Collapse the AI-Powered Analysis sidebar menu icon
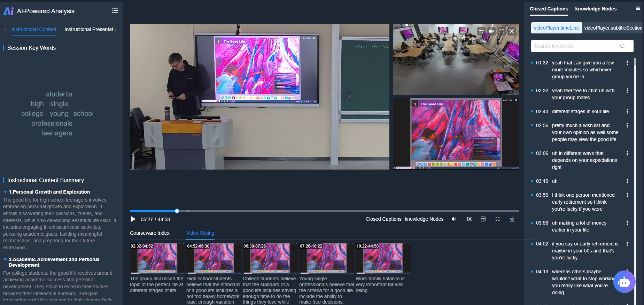 tap(115, 11)
